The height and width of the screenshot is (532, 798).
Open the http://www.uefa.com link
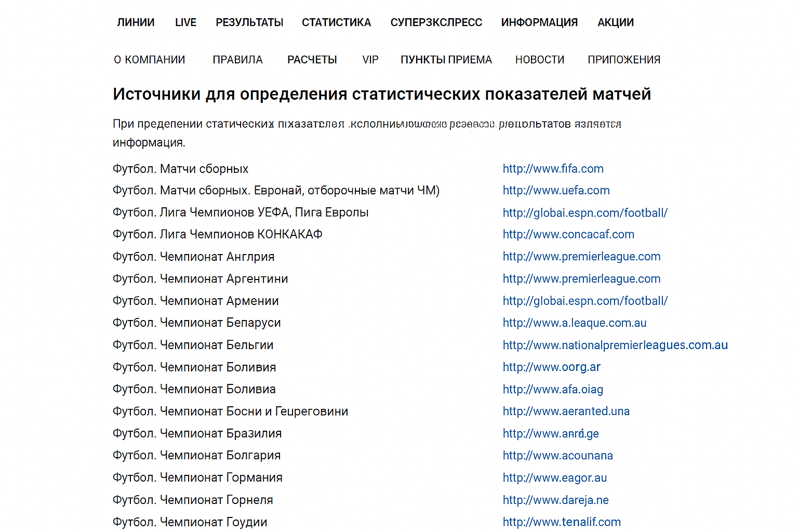tap(556, 191)
